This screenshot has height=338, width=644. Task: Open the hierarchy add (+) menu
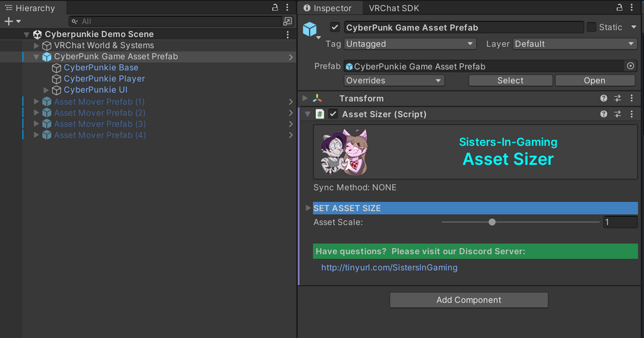tap(12, 21)
